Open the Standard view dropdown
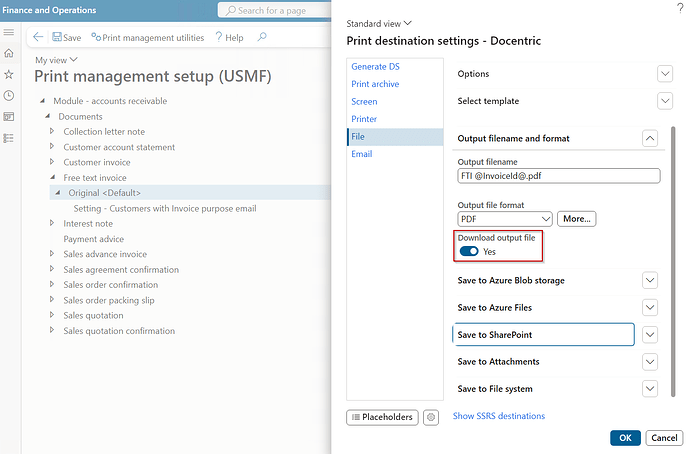The height and width of the screenshot is (454, 690). [x=379, y=23]
